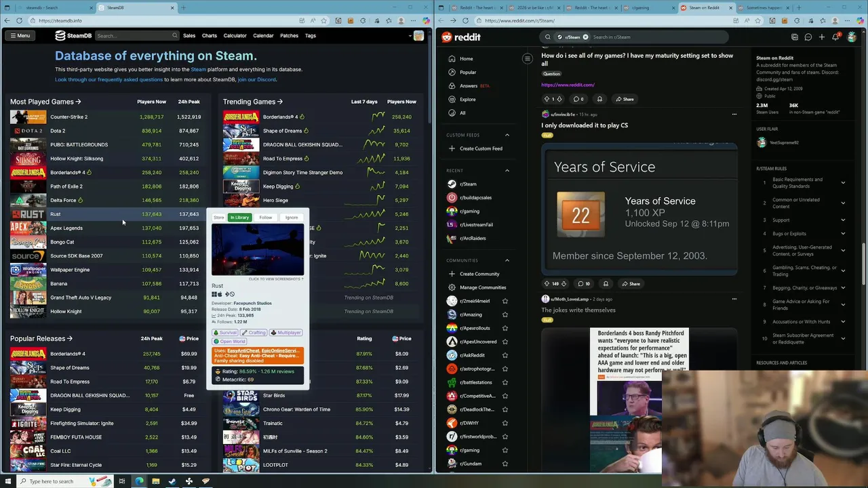
Task: Click the Survival tag in Rust popup
Action: 226,333
